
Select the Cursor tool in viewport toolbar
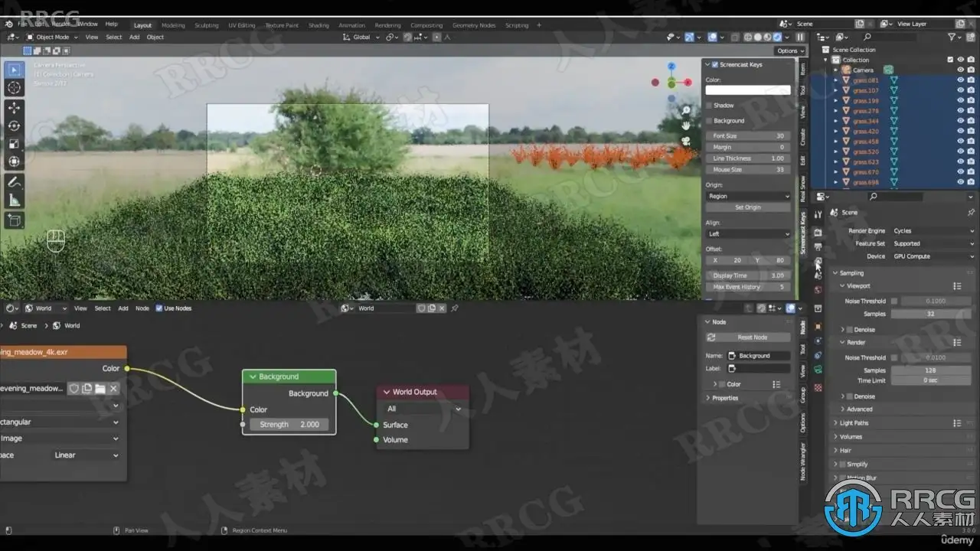(14, 88)
